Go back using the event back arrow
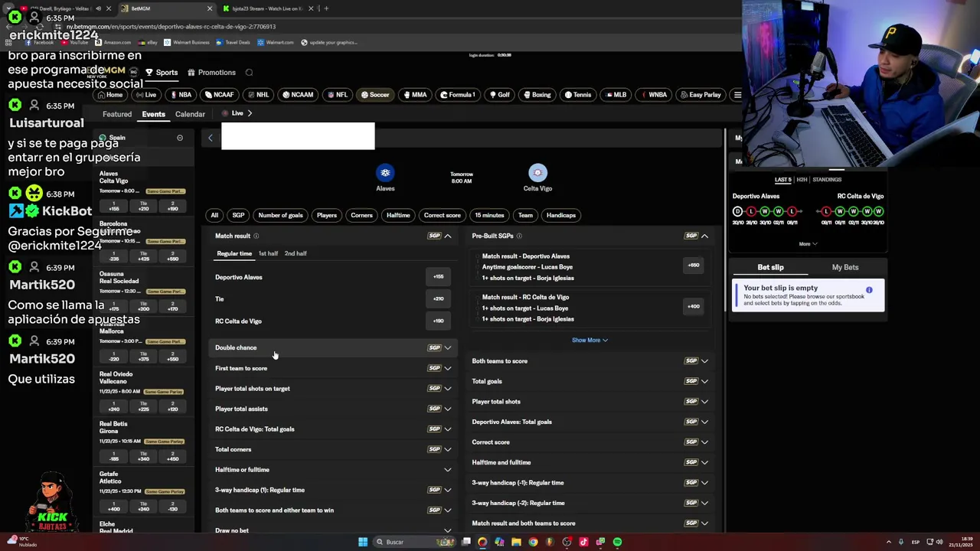Viewport: 980px width, 551px height. (x=211, y=138)
